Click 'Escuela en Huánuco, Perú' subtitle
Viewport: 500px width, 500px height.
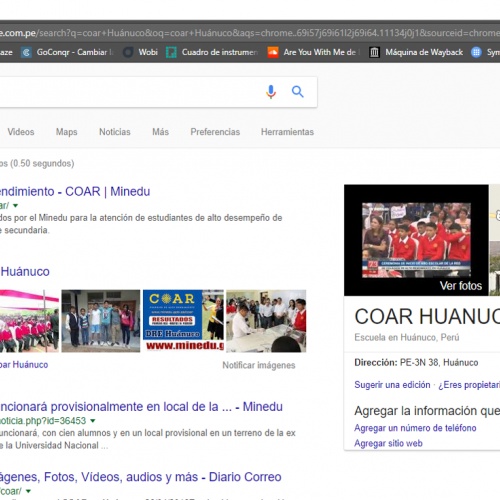pos(407,337)
